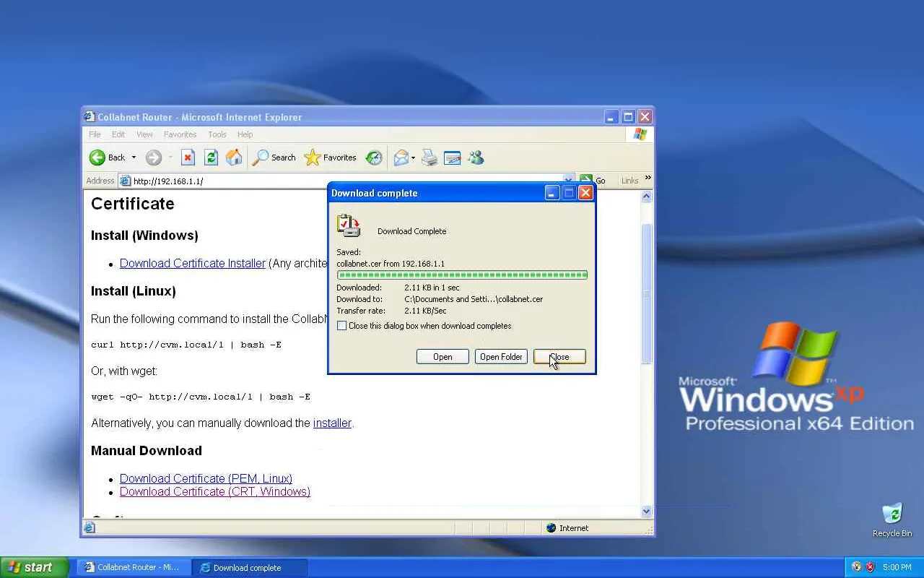The width and height of the screenshot is (924, 578).
Task: Click the page icon in the IE status bar
Action: 90,528
